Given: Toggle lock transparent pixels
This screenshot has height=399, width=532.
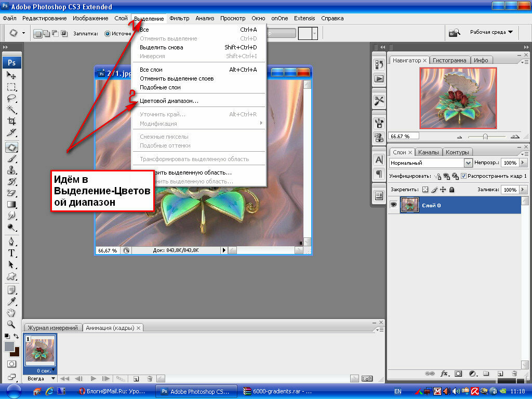Looking at the screenshot, I should [x=425, y=190].
